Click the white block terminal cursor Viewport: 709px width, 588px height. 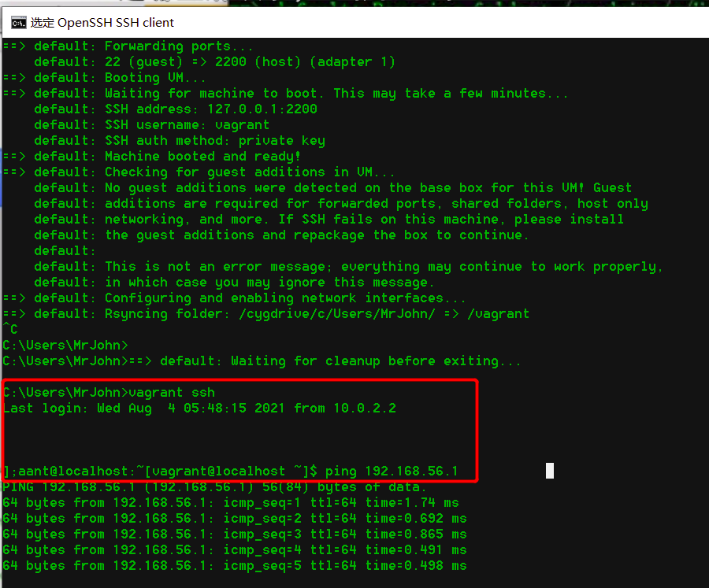point(550,471)
